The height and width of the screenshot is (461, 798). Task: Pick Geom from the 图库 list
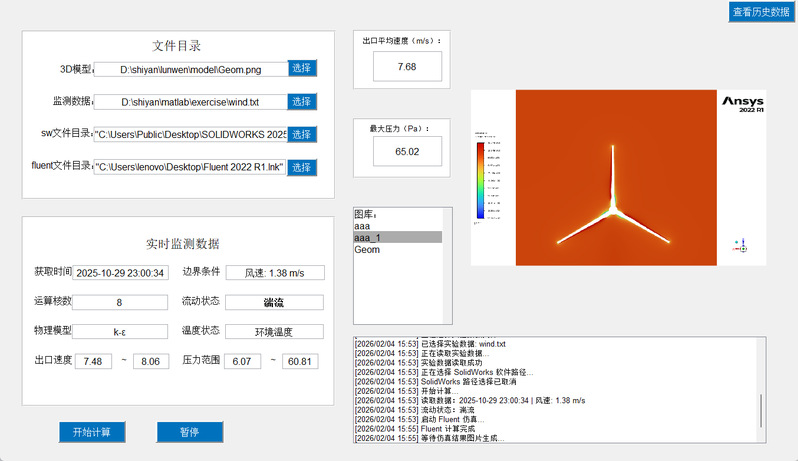[367, 250]
